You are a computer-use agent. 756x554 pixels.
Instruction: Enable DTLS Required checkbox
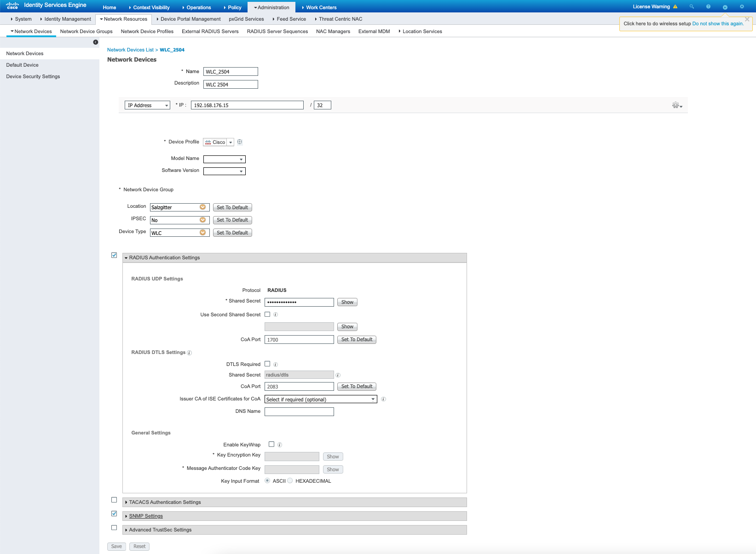[x=267, y=364]
